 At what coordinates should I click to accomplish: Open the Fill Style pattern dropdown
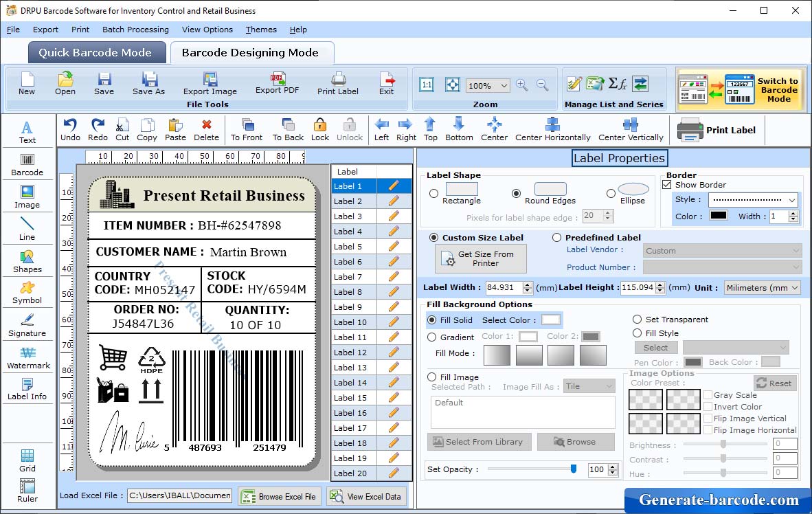(x=784, y=347)
